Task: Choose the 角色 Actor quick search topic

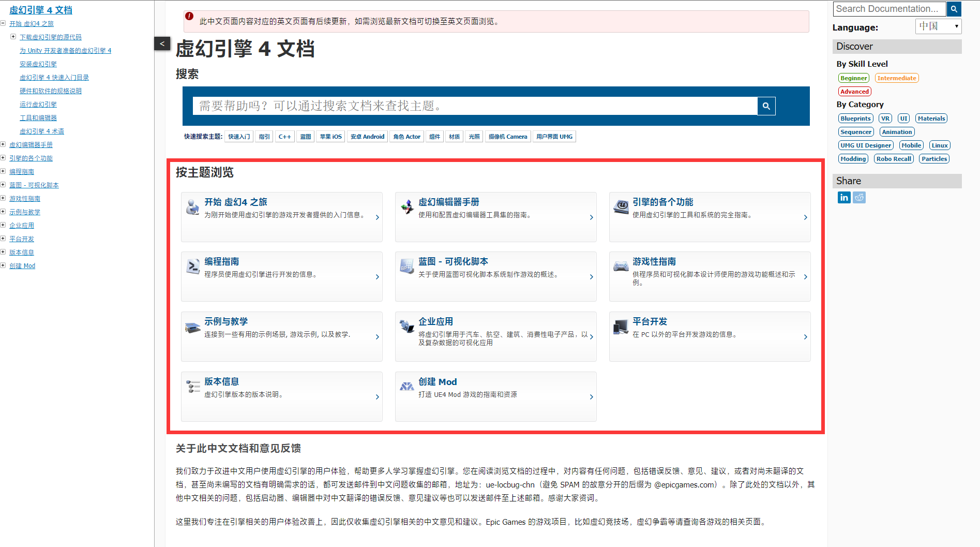Action: [x=407, y=137]
